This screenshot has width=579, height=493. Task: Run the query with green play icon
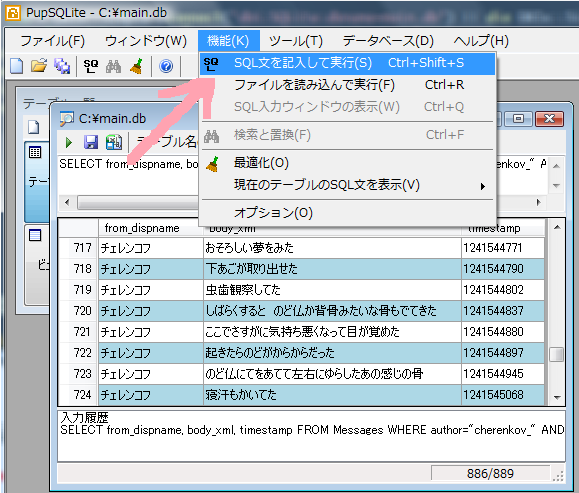pos(69,143)
